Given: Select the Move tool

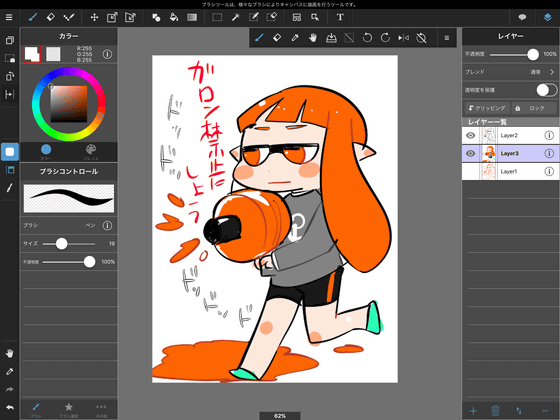Looking at the screenshot, I should click(94, 17).
